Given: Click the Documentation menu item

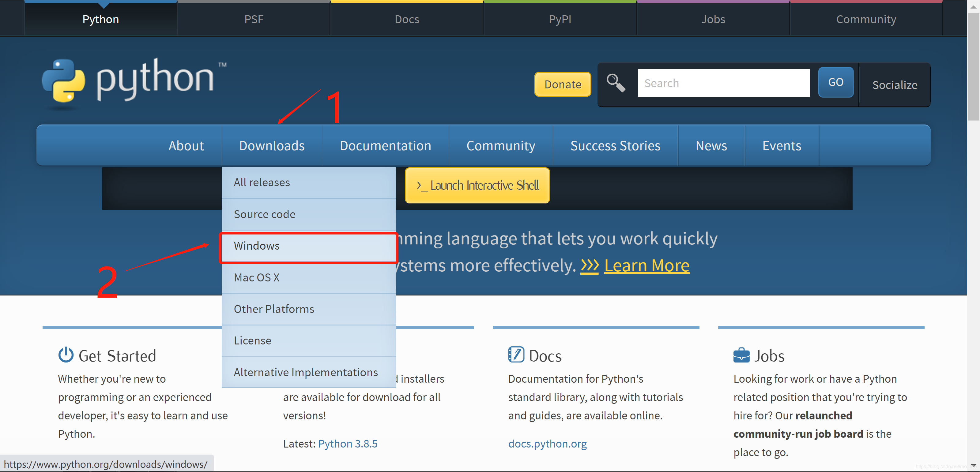Looking at the screenshot, I should coord(385,146).
